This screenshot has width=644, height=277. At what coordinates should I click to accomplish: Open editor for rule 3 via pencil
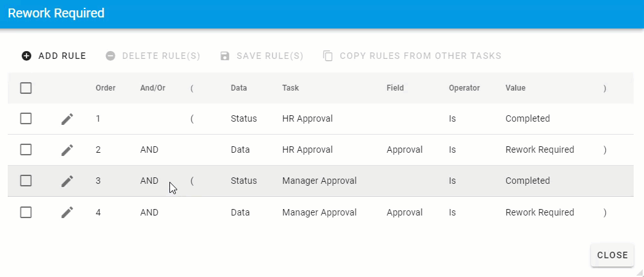[x=67, y=181]
